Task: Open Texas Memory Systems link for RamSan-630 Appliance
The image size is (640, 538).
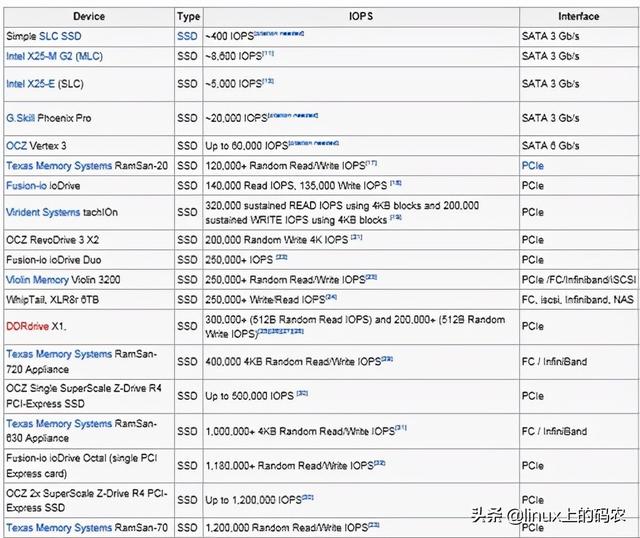Action: tap(59, 424)
